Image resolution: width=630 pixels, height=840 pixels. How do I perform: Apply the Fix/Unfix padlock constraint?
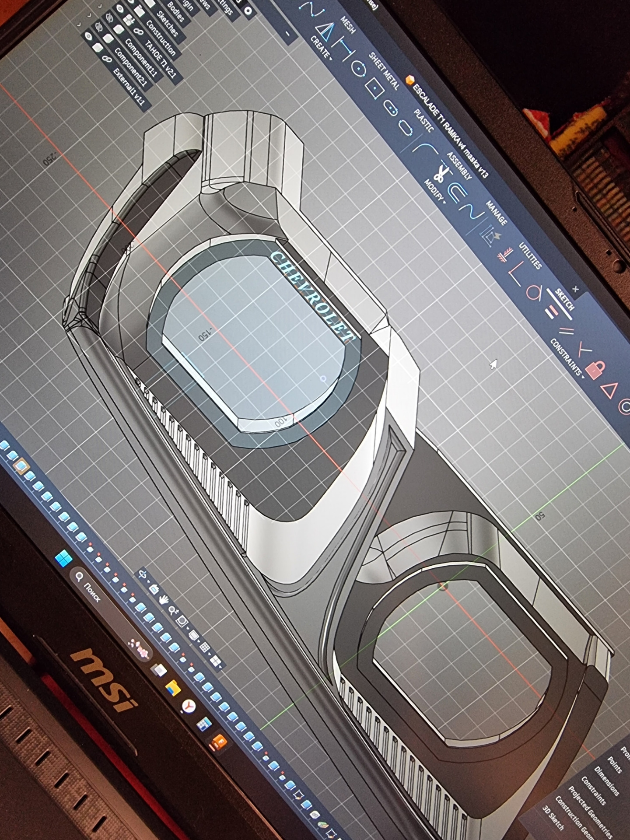click(596, 370)
